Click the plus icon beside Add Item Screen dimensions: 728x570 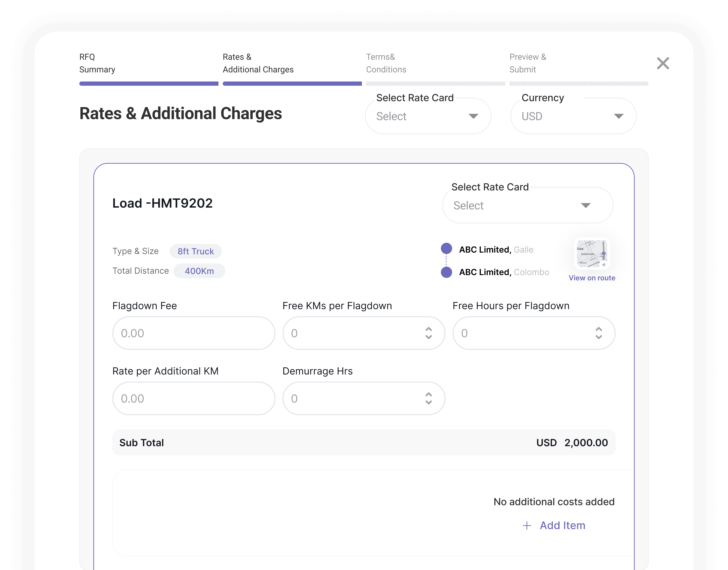pyautogui.click(x=527, y=526)
